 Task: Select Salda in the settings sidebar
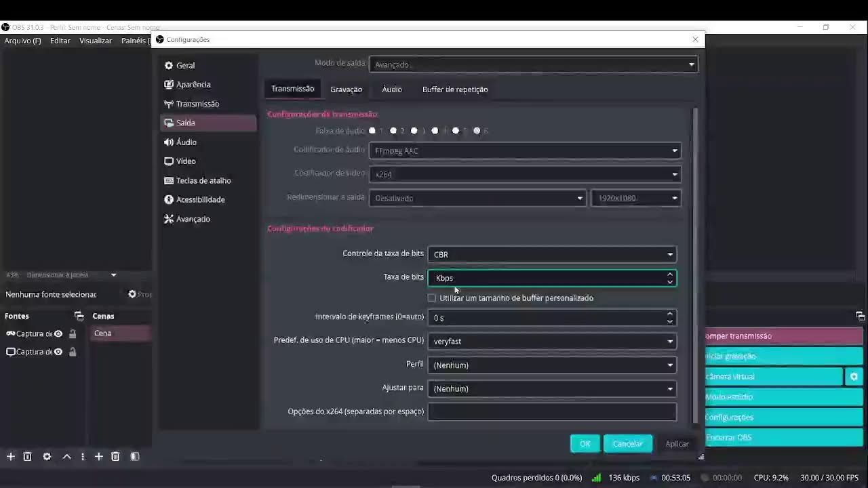(208, 123)
